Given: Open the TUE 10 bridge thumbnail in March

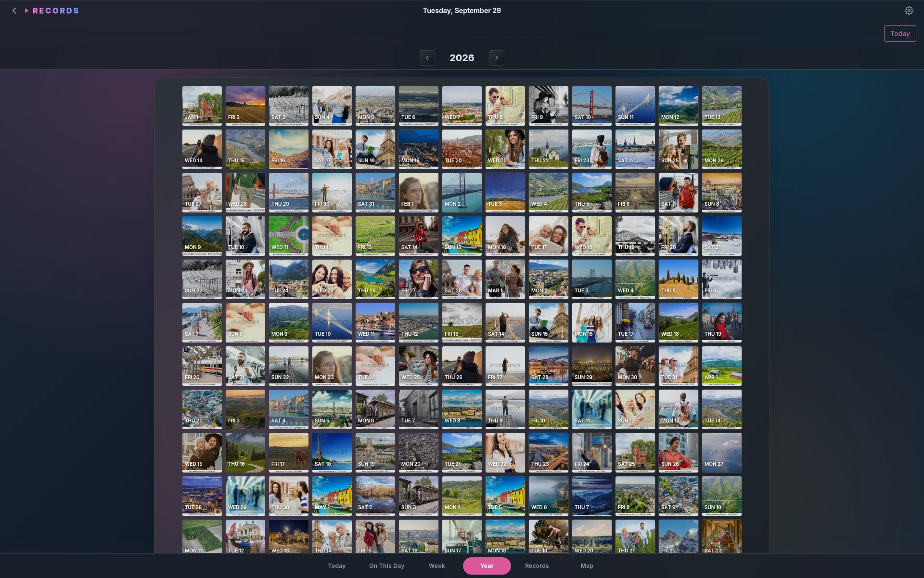Looking at the screenshot, I should [332, 323].
